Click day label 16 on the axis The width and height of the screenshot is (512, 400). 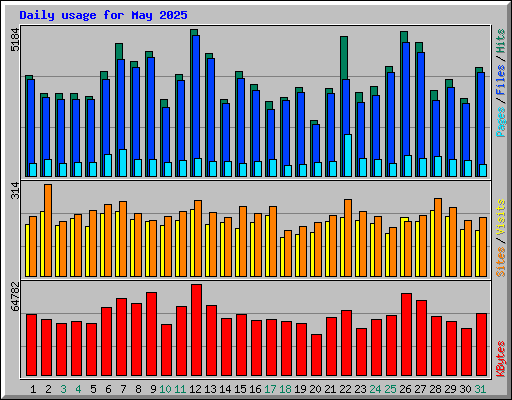[x=255, y=389]
